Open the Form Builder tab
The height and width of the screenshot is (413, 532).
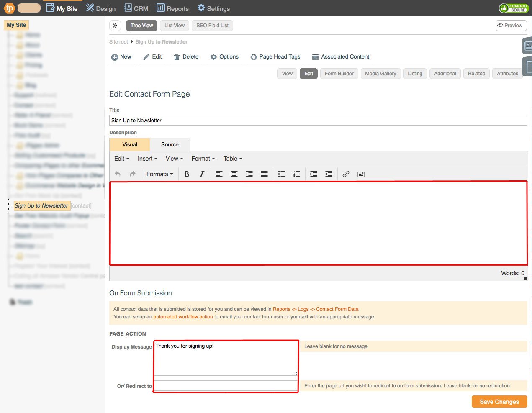pyautogui.click(x=339, y=74)
